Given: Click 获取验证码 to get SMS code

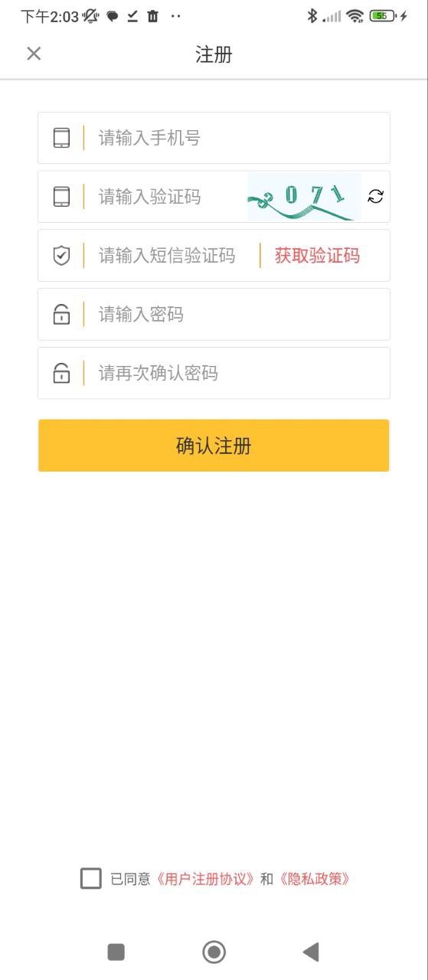Looking at the screenshot, I should click(317, 256).
